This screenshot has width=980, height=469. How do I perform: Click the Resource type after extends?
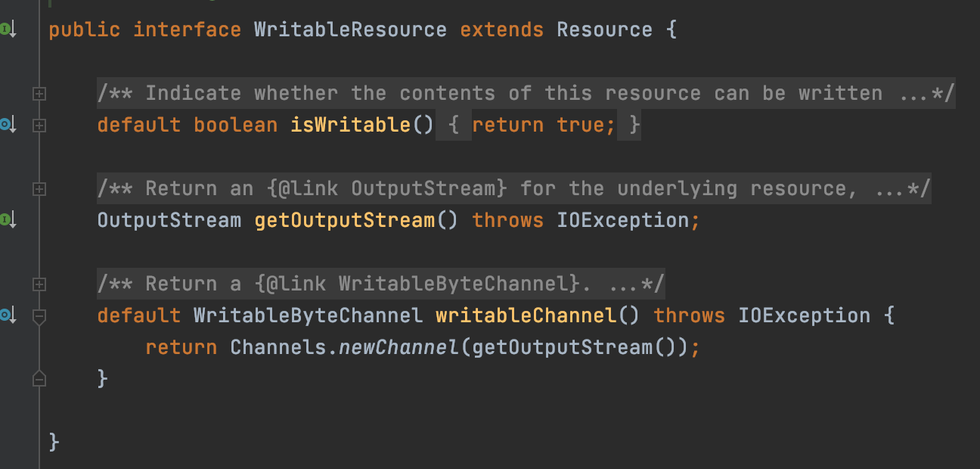(604, 30)
